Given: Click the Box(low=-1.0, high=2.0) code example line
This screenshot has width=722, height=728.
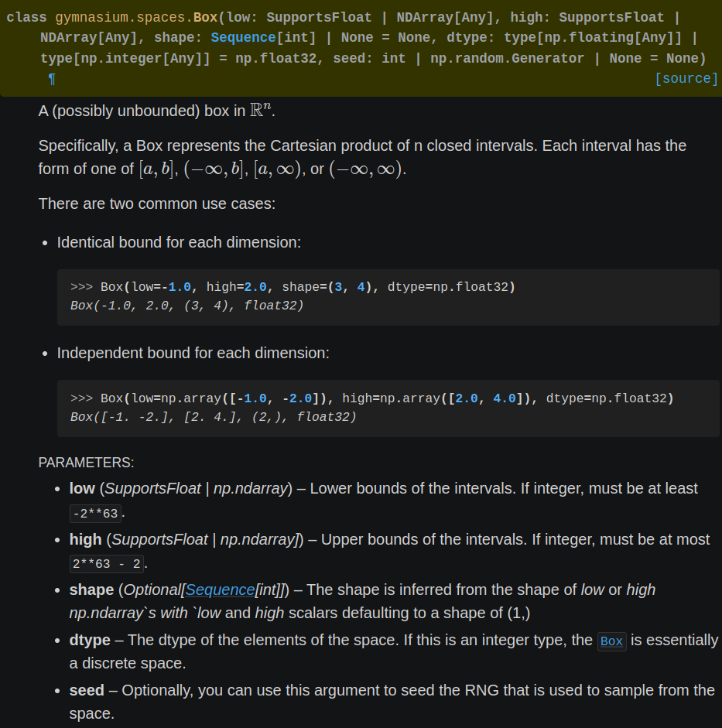Looking at the screenshot, I should click(293, 287).
